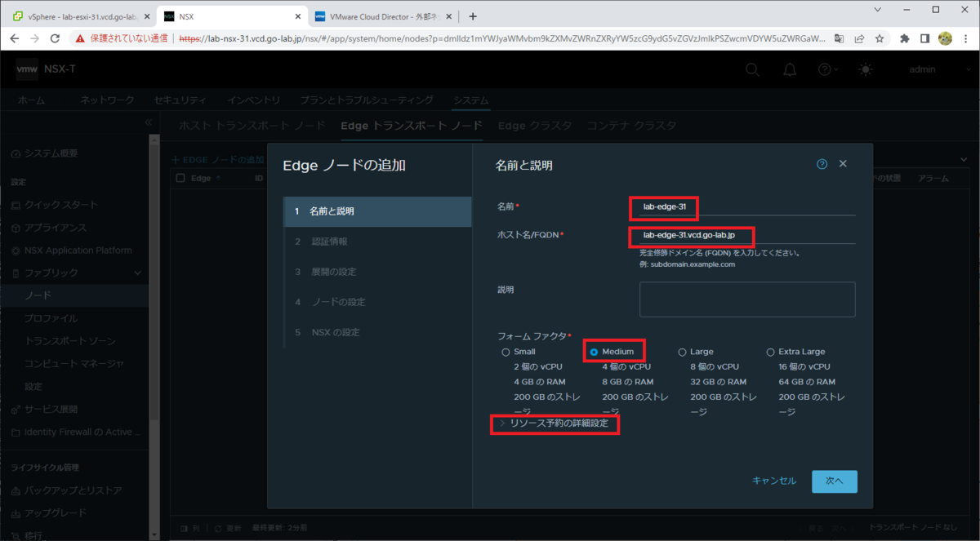Tick the select-all checkbox beside Edge column
Image resolution: width=980 pixels, height=541 pixels.
181,178
